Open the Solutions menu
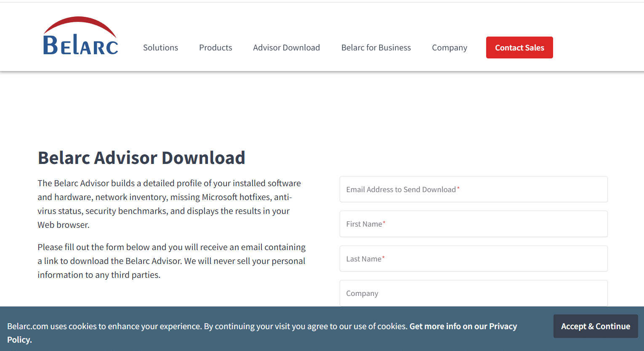 click(160, 48)
